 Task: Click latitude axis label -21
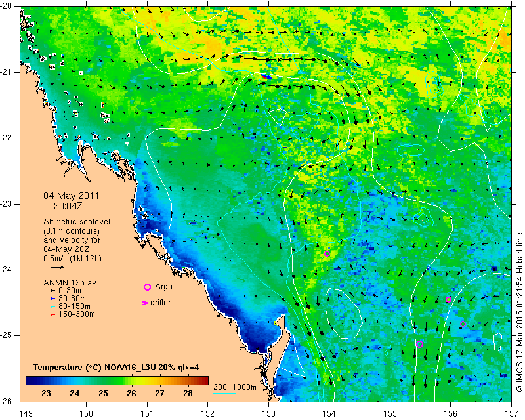coord(7,72)
